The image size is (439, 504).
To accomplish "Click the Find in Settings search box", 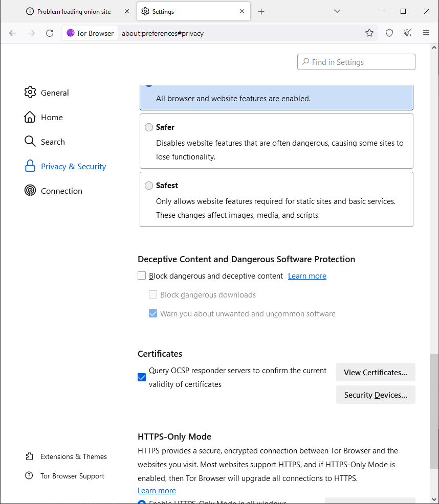I will pos(356,62).
